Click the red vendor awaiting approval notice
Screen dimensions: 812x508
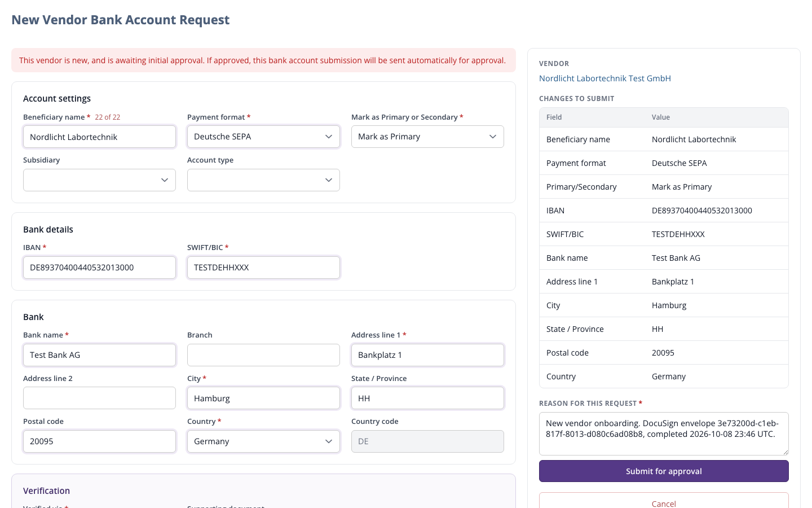click(x=263, y=60)
